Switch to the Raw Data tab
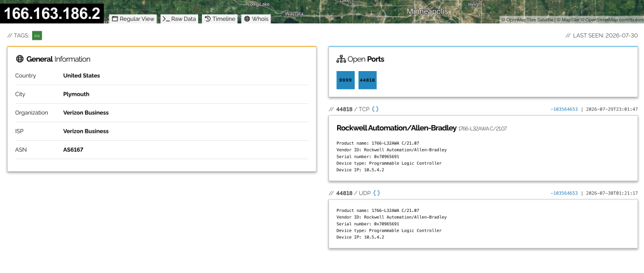 click(179, 19)
